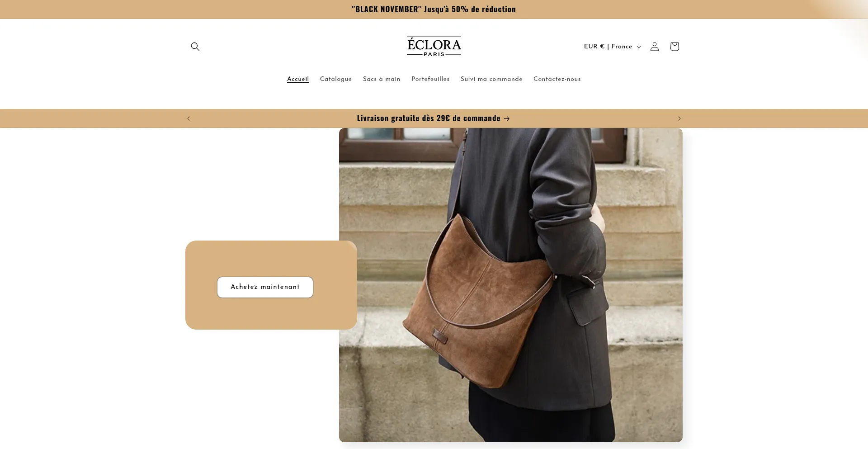This screenshot has width=868, height=449.
Task: Click the brown suede bag photo
Action: click(x=511, y=285)
